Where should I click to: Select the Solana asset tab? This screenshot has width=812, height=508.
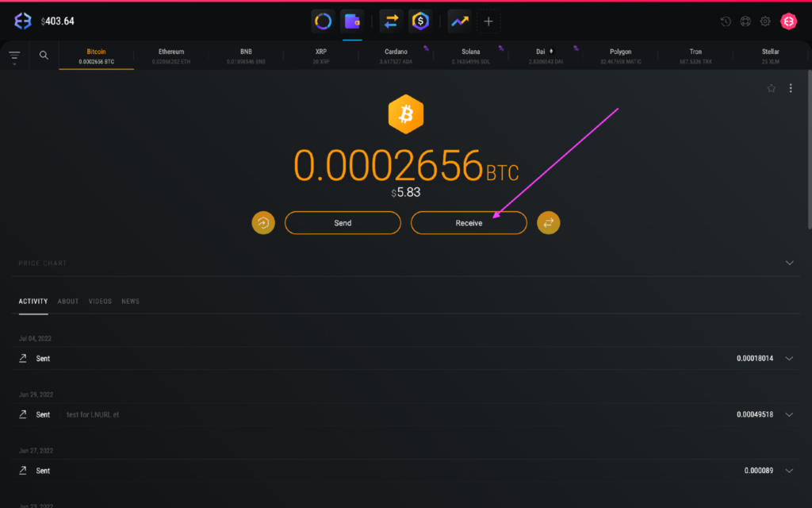click(471, 56)
